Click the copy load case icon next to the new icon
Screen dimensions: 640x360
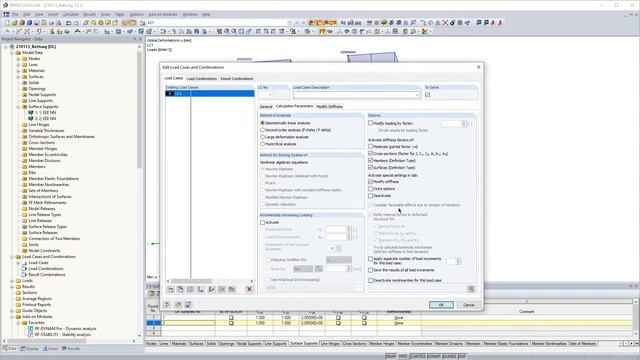[x=180, y=289]
